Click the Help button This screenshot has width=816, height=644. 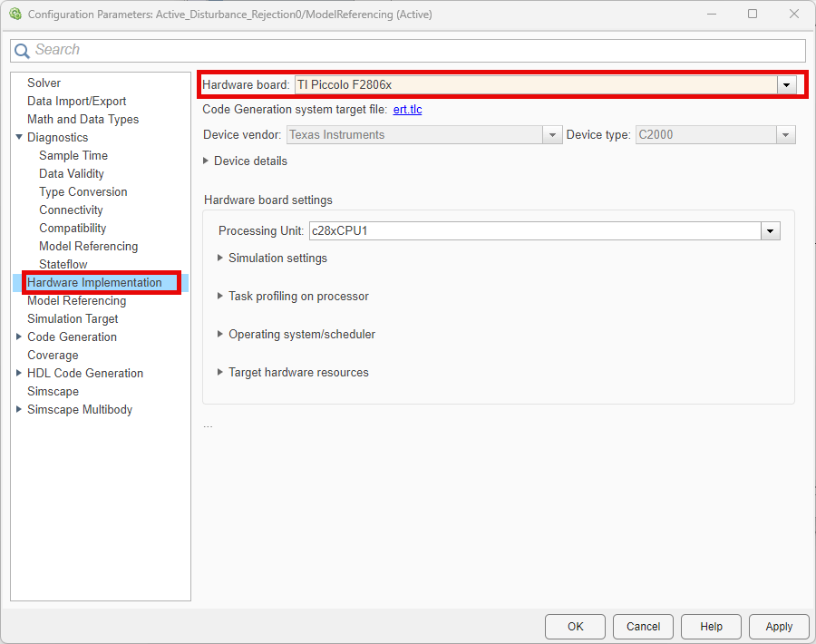click(x=711, y=627)
